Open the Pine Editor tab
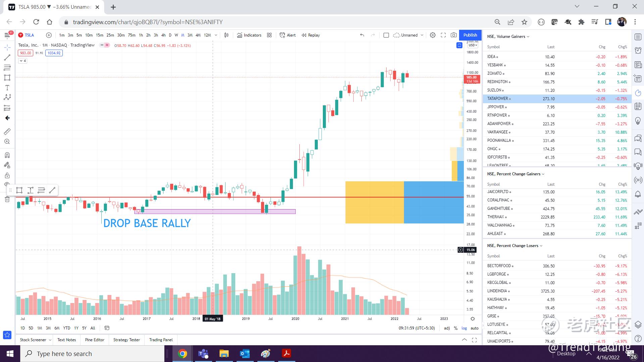Viewport: 644px width, 362px height. pos(95,340)
